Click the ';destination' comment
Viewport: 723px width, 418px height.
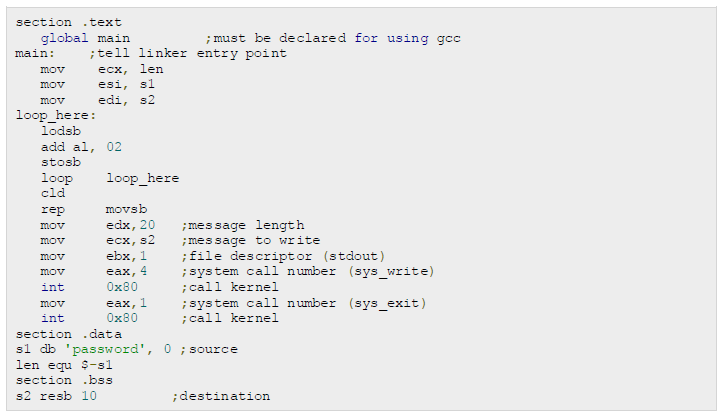[221, 396]
